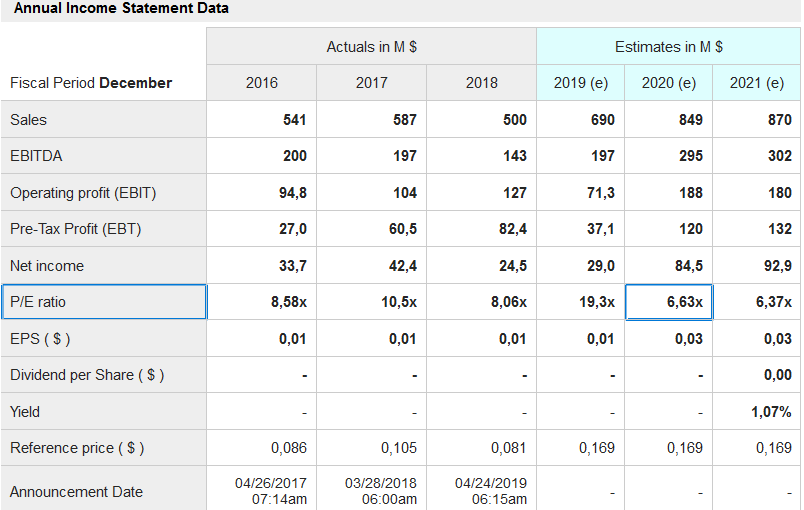Click the Annual Income Statement Data title
804x510 pixels.
[121, 9]
